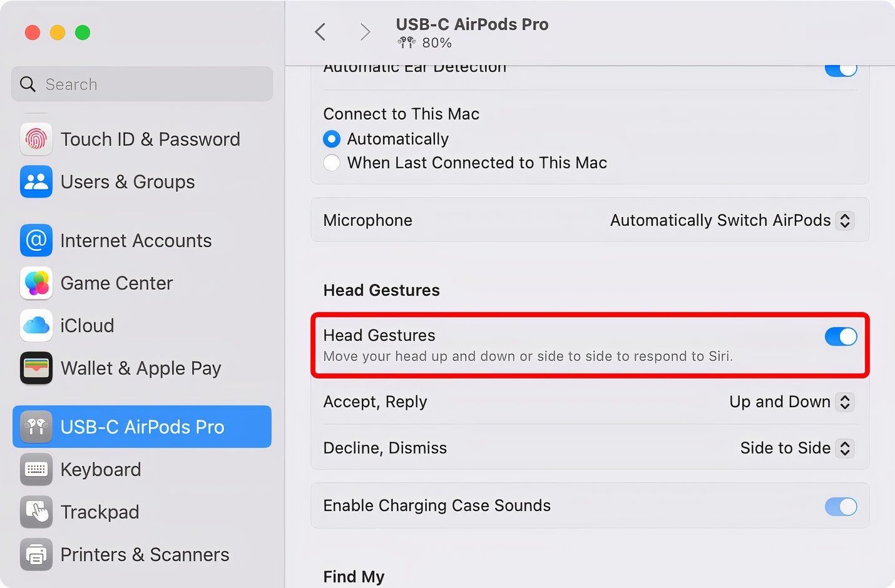Select Printers & Scanners in the sidebar

[36, 554]
